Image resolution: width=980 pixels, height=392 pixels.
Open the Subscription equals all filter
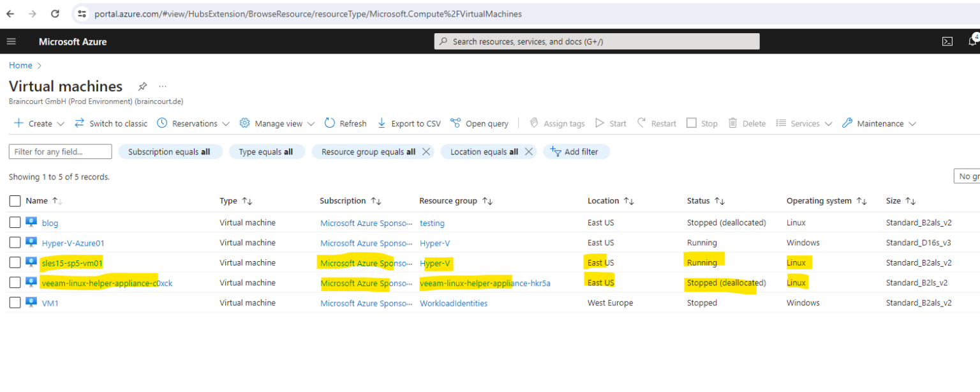[x=170, y=151]
